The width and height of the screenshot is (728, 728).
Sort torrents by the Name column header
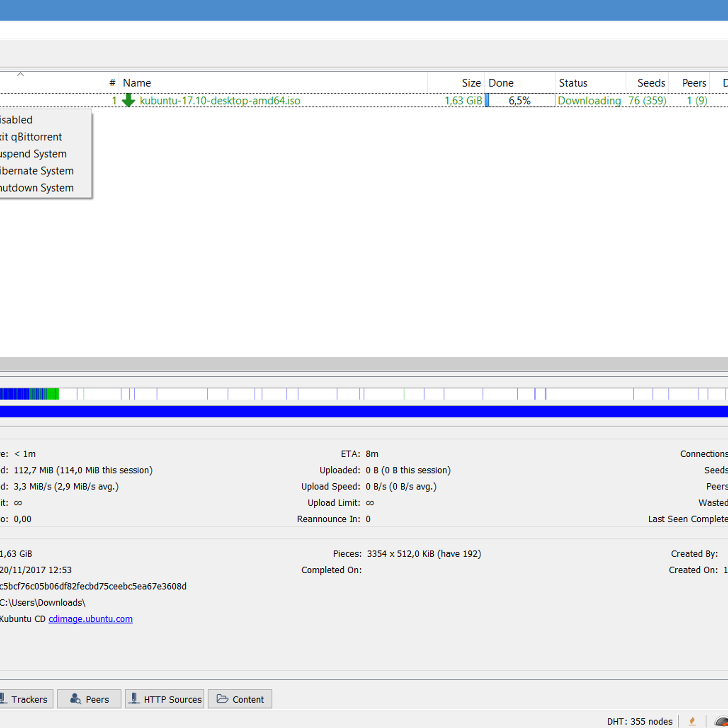pos(273,83)
